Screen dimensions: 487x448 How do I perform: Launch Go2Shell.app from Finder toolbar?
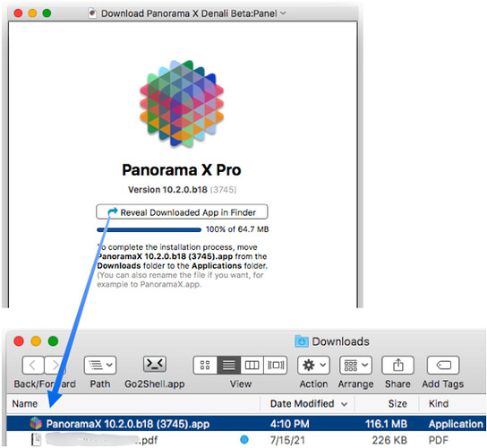click(x=155, y=364)
